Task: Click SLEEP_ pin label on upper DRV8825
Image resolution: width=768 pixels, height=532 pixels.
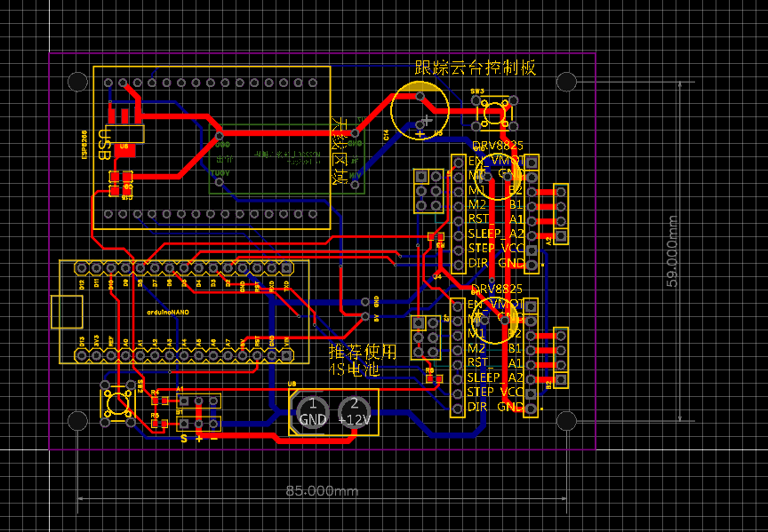Action: (485, 233)
